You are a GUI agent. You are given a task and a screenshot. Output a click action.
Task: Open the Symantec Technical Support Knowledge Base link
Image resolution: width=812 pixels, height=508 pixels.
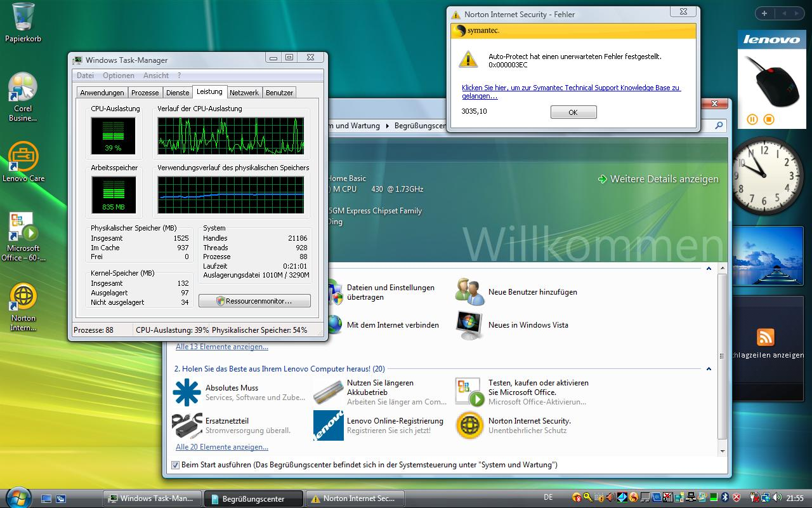[x=571, y=92]
